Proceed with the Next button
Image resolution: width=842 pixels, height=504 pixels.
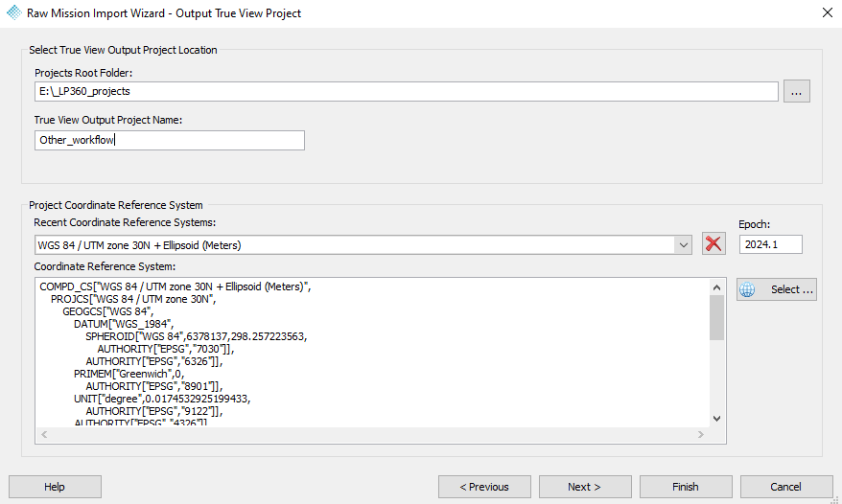(585, 487)
